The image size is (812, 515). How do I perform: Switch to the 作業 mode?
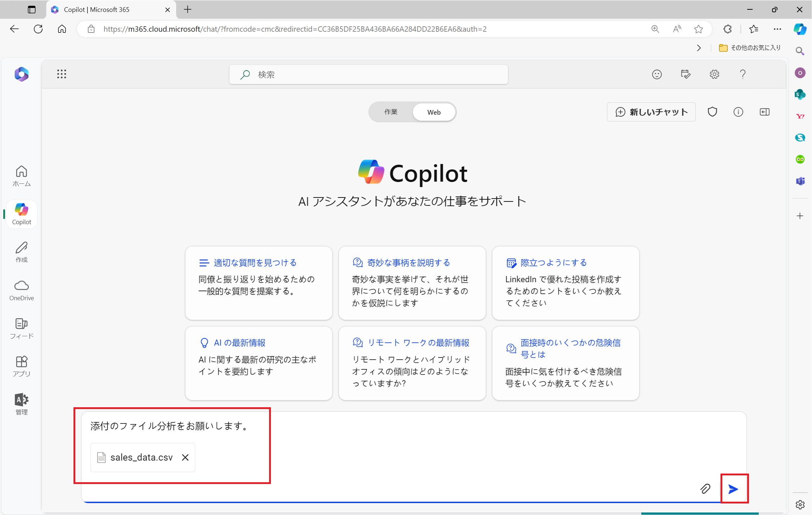click(391, 112)
